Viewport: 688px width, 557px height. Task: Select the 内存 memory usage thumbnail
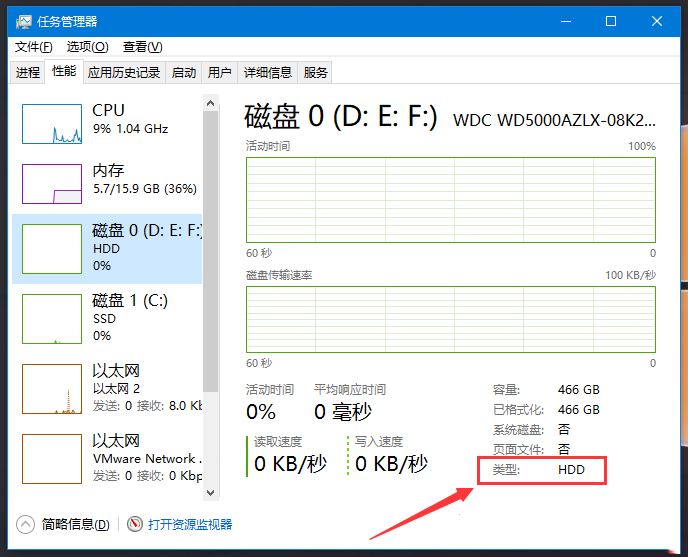point(51,183)
